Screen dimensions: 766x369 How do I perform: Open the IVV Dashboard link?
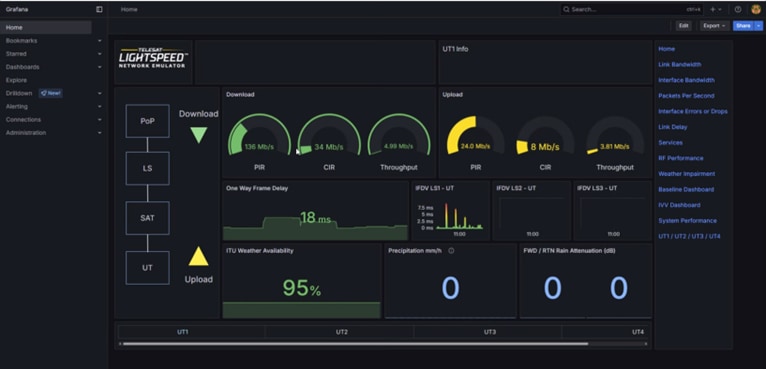pyautogui.click(x=679, y=205)
